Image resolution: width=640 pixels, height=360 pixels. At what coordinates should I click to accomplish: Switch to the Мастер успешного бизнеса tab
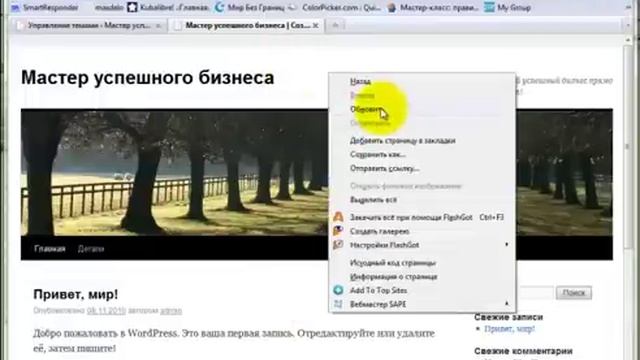tap(247, 26)
